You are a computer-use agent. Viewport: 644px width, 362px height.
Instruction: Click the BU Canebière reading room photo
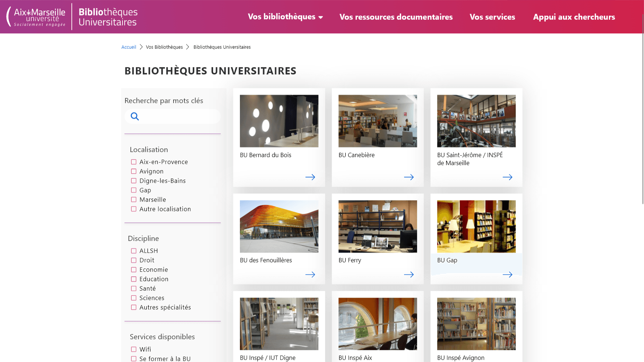pyautogui.click(x=378, y=121)
